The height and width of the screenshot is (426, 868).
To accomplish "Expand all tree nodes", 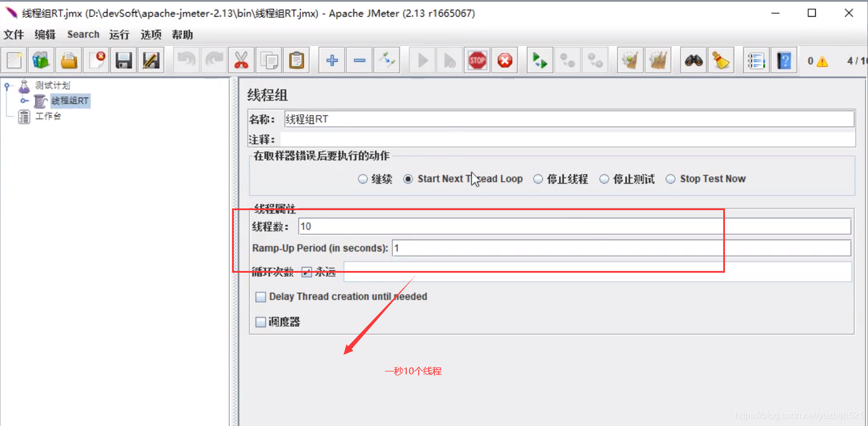I will click(x=331, y=60).
